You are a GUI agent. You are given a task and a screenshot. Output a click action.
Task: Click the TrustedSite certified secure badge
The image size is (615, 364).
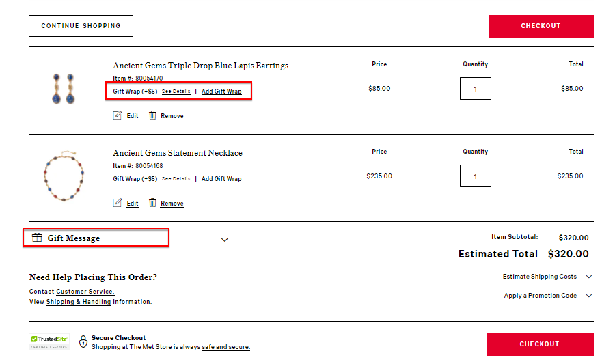point(49,342)
